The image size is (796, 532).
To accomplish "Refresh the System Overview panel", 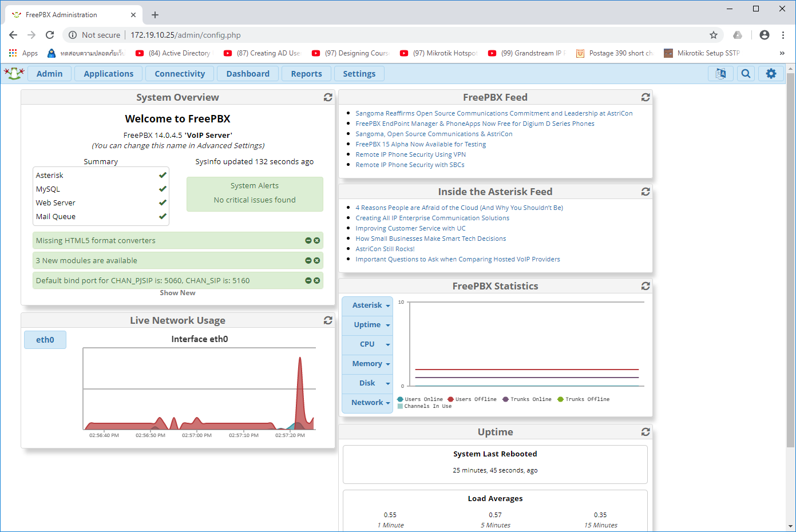I will click(328, 97).
